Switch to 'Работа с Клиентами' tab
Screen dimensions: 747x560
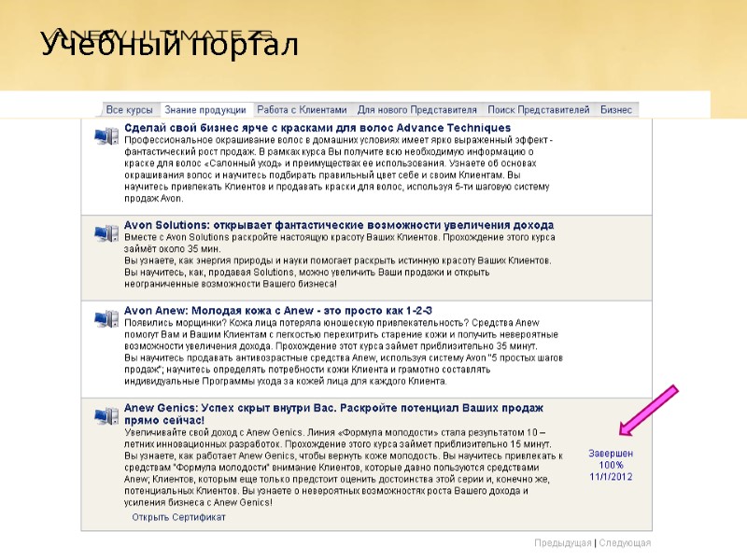click(302, 109)
